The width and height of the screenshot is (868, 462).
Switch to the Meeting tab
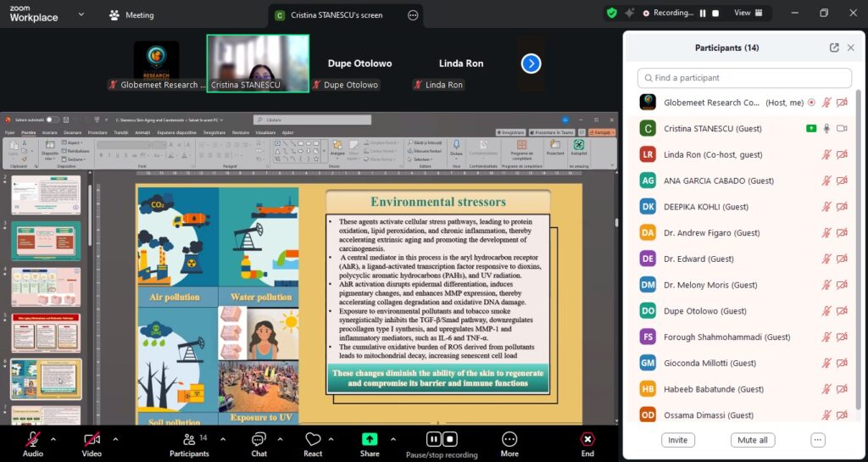[x=132, y=14]
